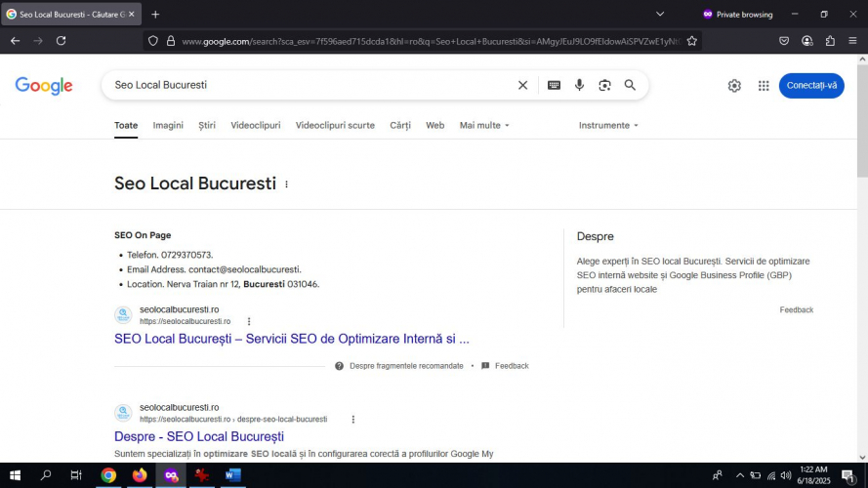
Task: Click the Conectați-vă sign-in button
Action: tap(811, 86)
